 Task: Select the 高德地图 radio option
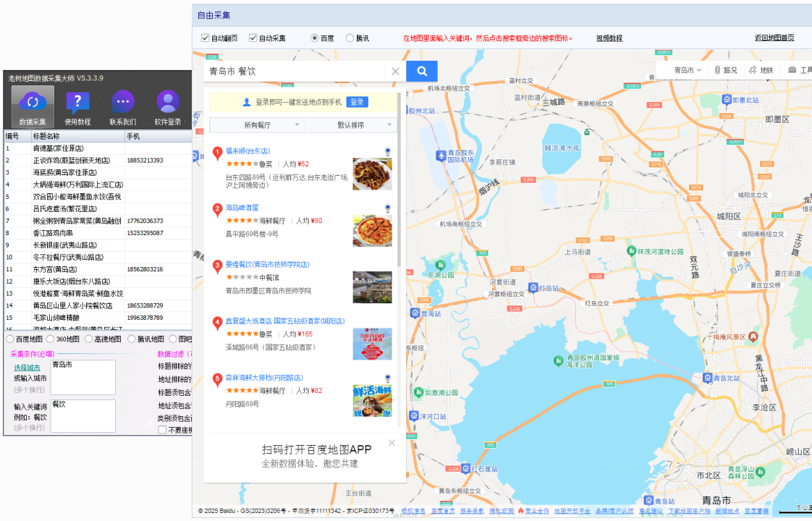[88, 339]
